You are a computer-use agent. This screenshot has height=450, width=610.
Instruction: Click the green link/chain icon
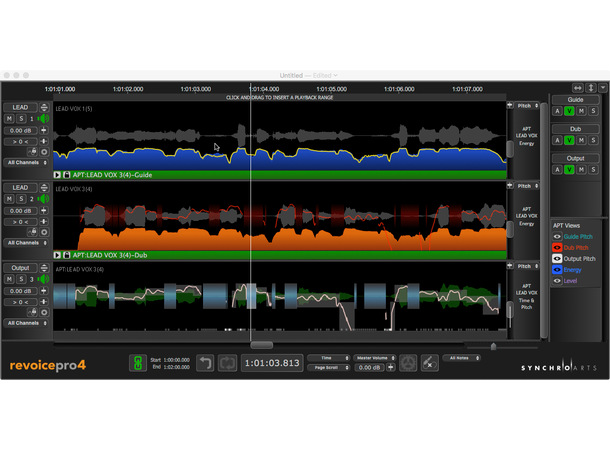point(138,363)
